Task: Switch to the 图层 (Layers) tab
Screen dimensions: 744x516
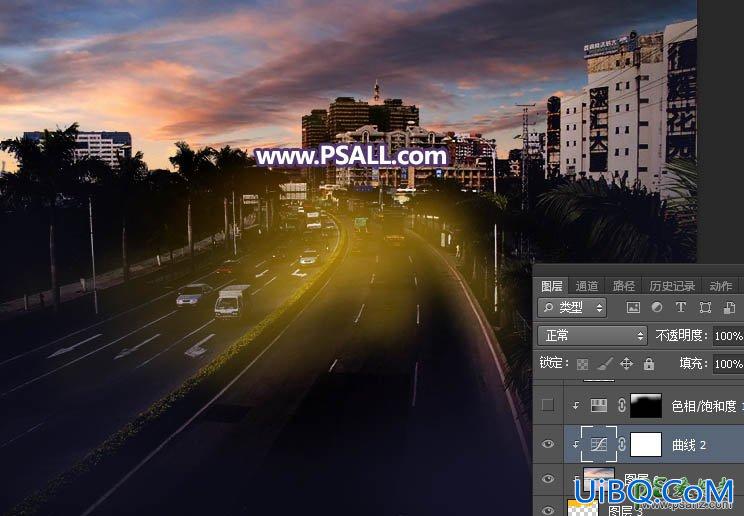Action: point(551,286)
